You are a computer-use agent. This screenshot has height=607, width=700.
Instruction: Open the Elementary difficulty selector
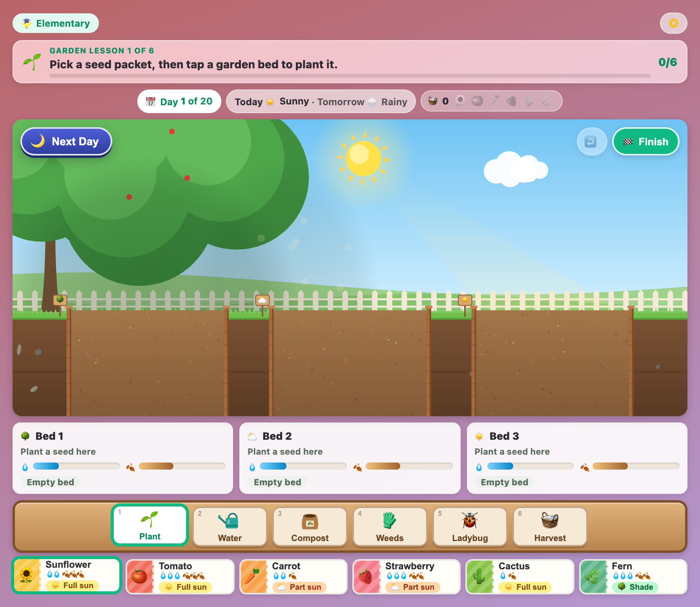click(x=56, y=24)
